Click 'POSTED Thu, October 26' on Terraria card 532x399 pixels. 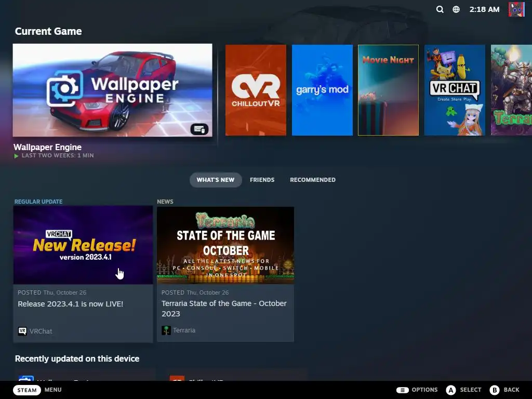[x=195, y=292]
